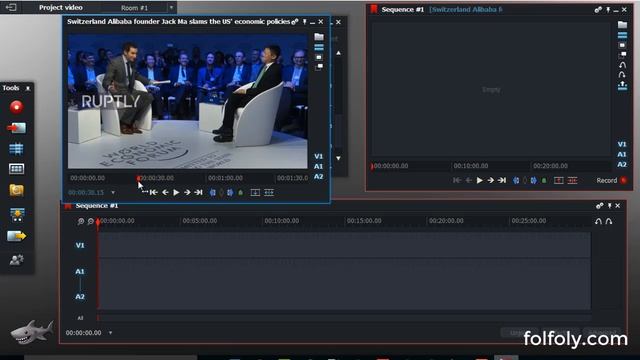Click the shark icon at the bottom left
The height and width of the screenshot is (360, 640).
click(x=31, y=331)
